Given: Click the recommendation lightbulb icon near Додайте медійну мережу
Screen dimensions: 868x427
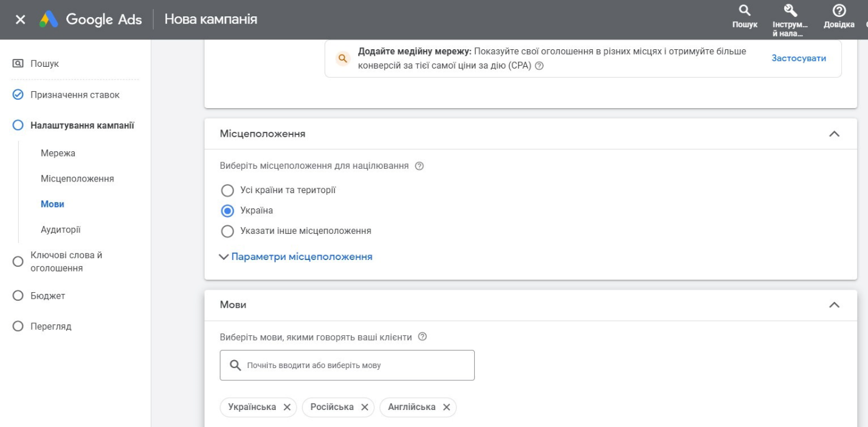Looking at the screenshot, I should click(343, 58).
